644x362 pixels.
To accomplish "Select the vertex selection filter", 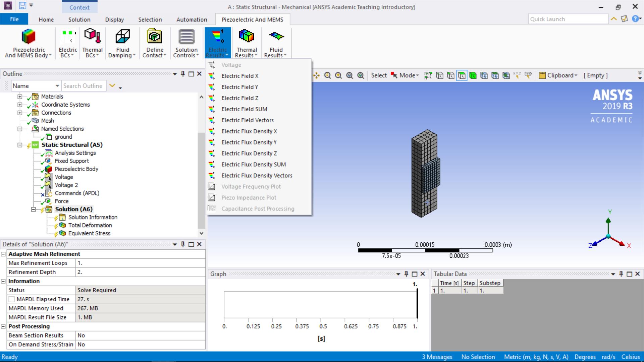I will click(x=439, y=75).
